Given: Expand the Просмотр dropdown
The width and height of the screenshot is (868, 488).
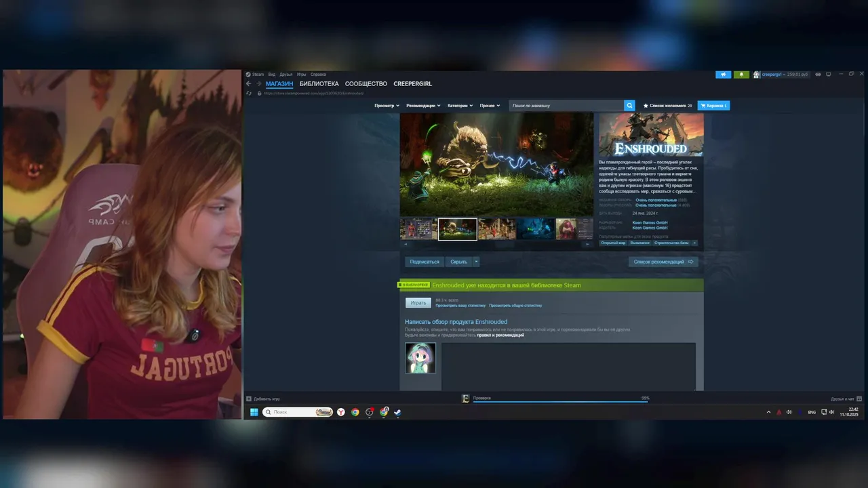Looking at the screenshot, I should click(x=387, y=106).
